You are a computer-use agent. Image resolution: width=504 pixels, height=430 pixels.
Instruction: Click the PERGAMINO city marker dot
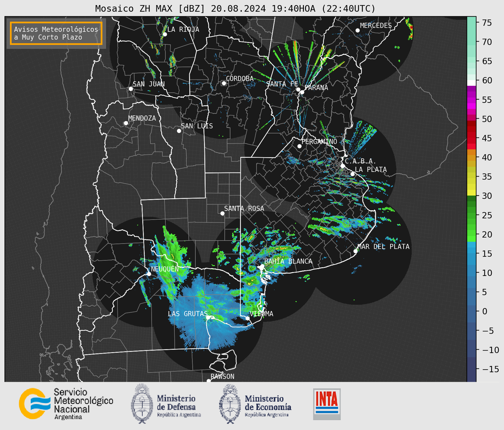(x=299, y=146)
